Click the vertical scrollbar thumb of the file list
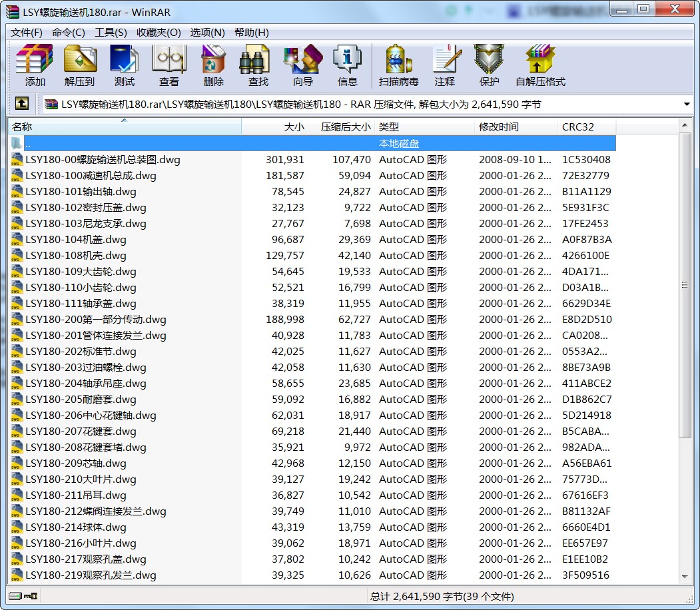This screenshot has width=700, height=610. coord(685,285)
